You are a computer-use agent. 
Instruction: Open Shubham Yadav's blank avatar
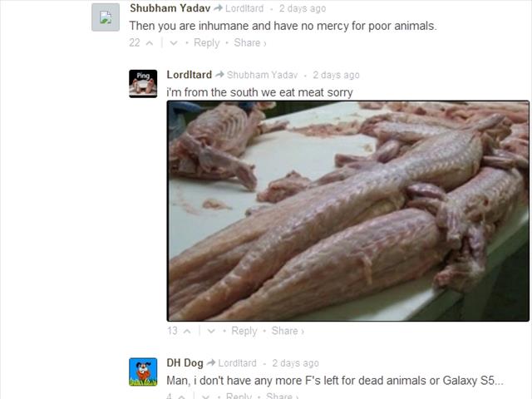106,17
